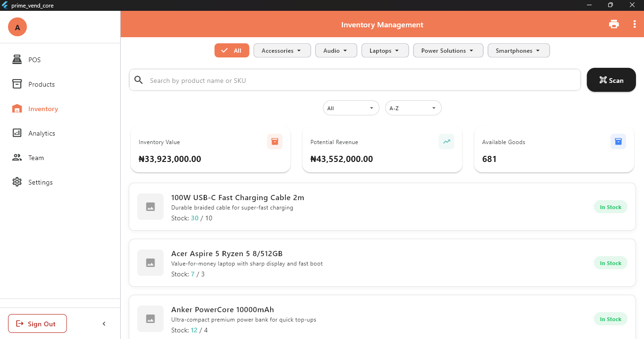
Task: Click the user avatar A
Action: 17,27
